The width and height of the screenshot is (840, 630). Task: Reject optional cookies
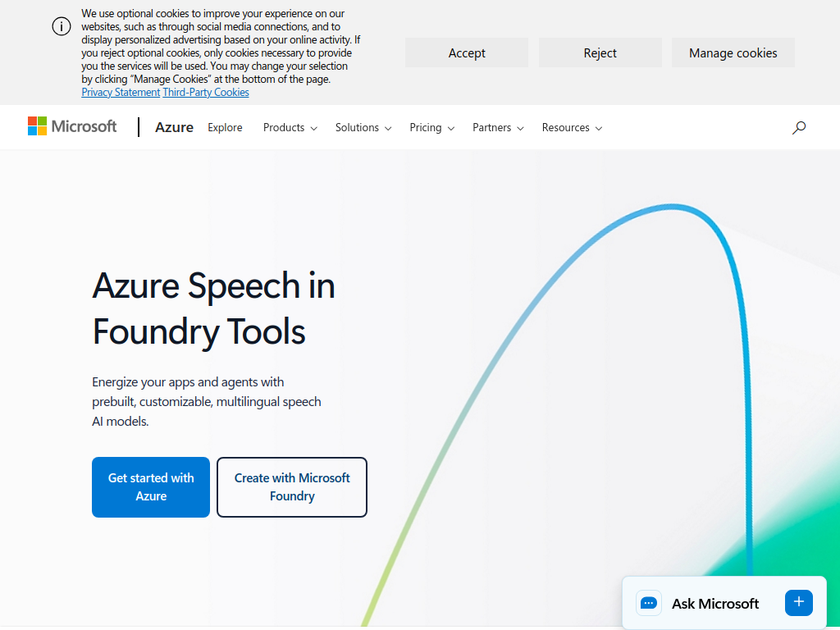(600, 52)
